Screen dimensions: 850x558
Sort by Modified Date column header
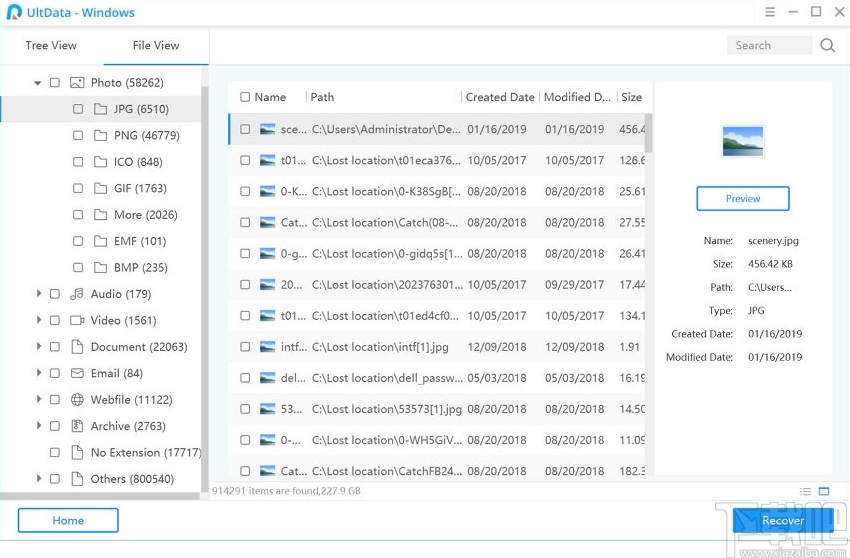pos(577,97)
